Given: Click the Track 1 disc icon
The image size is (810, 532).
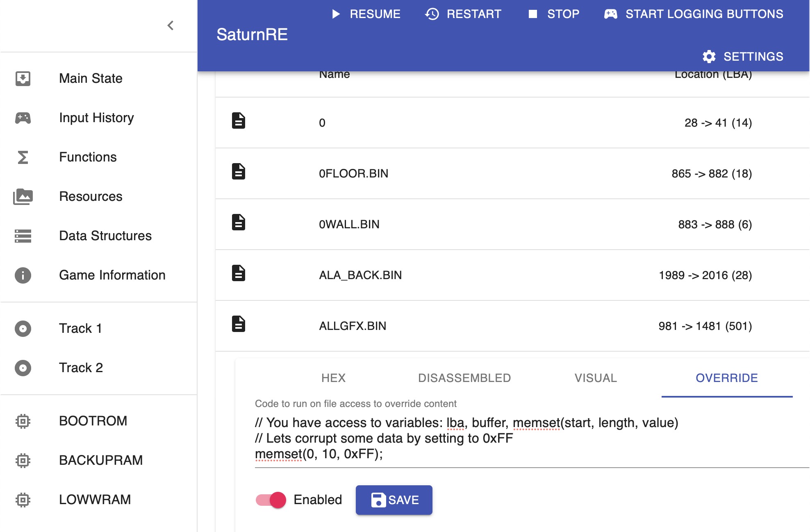Looking at the screenshot, I should click(x=23, y=328).
